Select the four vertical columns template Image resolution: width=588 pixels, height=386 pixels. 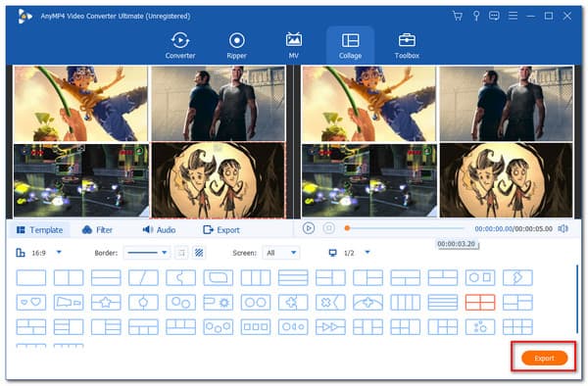pos(406,302)
